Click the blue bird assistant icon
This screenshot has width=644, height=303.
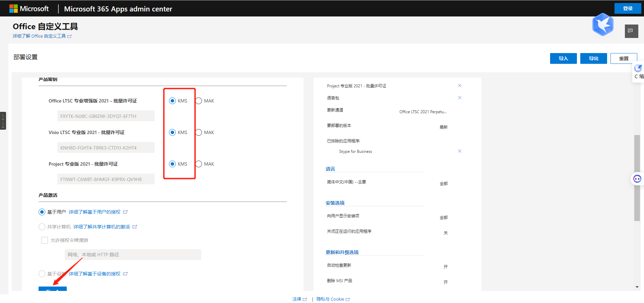click(603, 25)
